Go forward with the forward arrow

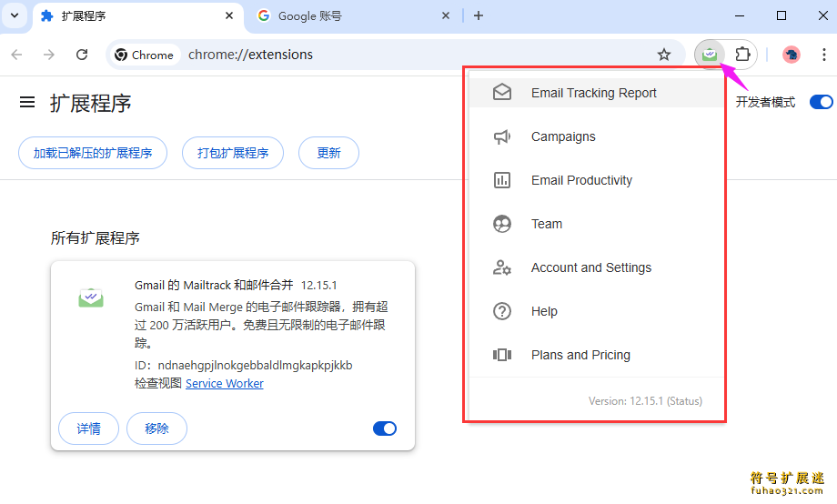click(x=49, y=55)
